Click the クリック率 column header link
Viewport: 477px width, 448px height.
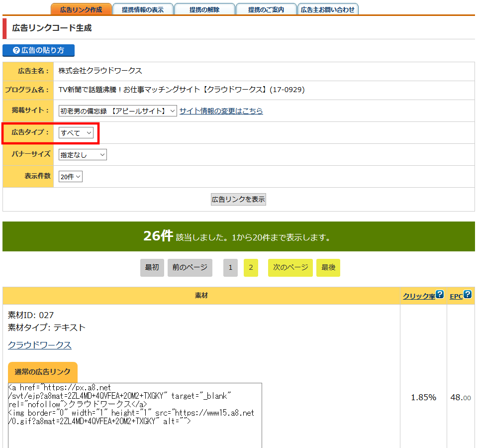click(419, 296)
